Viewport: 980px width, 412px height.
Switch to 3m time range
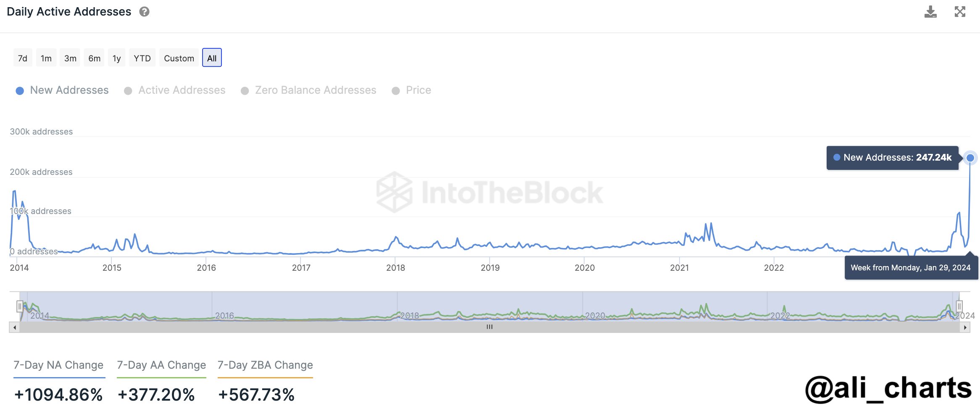click(70, 58)
